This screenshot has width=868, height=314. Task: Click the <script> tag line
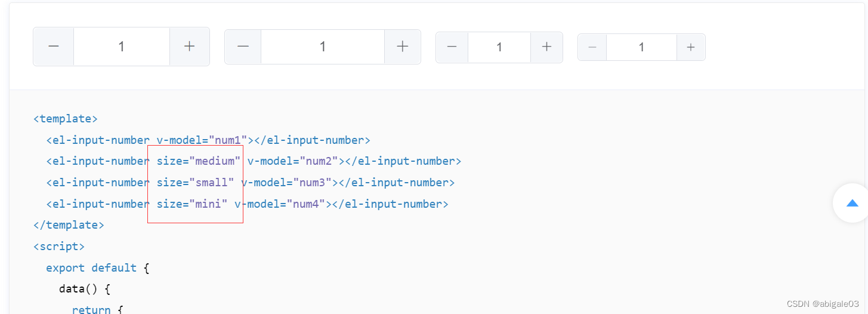pyautogui.click(x=59, y=247)
